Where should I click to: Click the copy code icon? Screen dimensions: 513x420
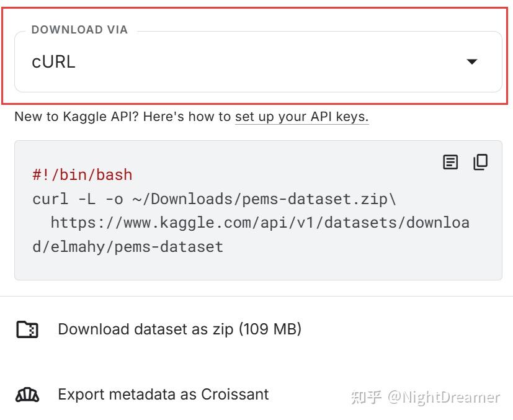[480, 163]
